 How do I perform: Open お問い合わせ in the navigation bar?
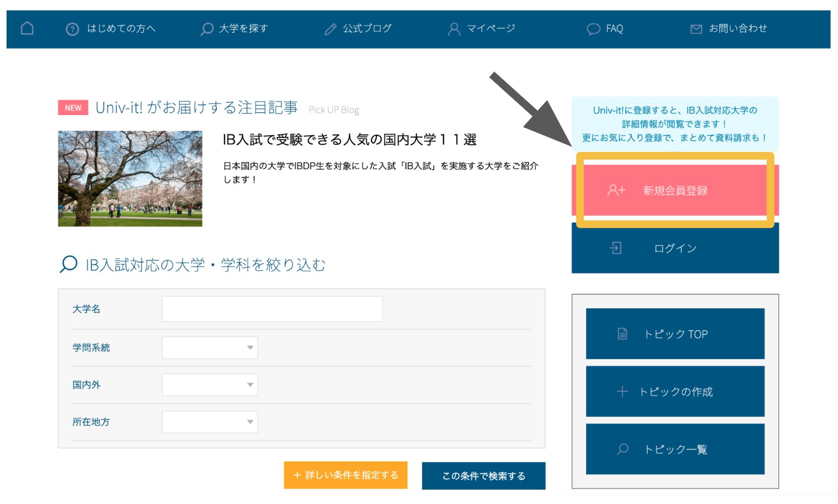click(x=738, y=29)
